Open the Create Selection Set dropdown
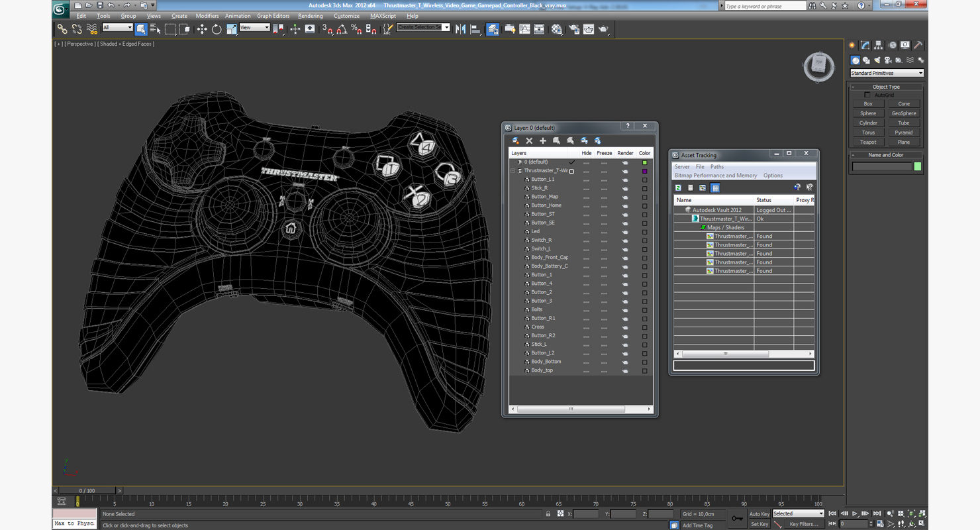Screen dimensions: 980x530 [423, 28]
